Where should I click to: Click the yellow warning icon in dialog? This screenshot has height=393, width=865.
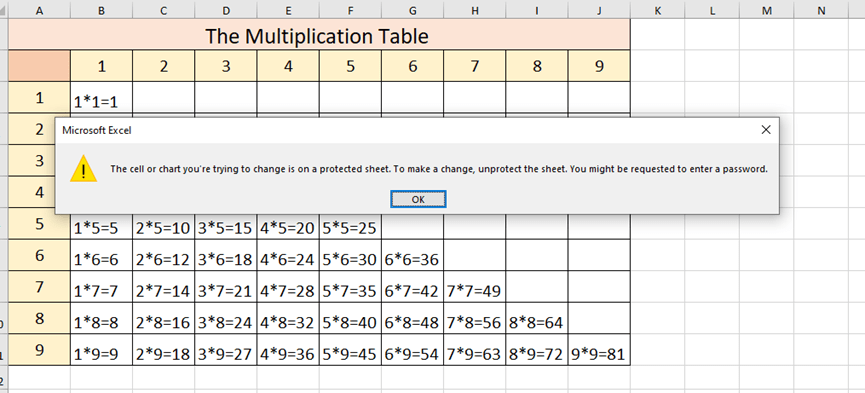pos(83,169)
